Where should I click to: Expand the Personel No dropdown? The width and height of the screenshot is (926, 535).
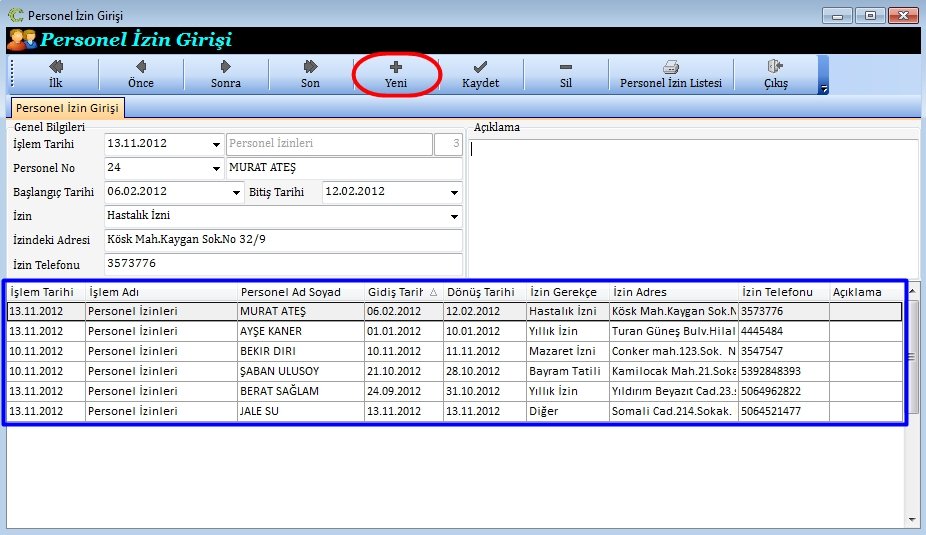[217, 168]
